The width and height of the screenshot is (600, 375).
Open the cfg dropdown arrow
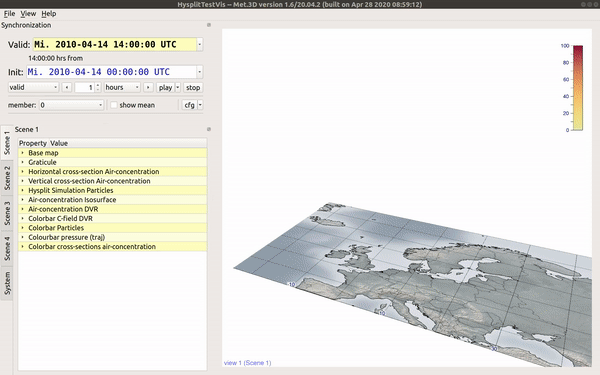[200, 105]
